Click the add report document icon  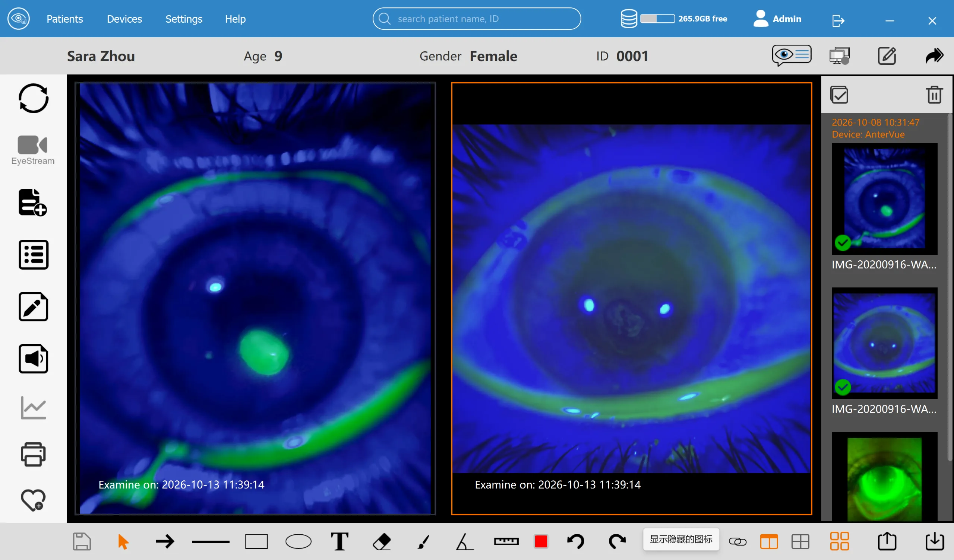(33, 203)
